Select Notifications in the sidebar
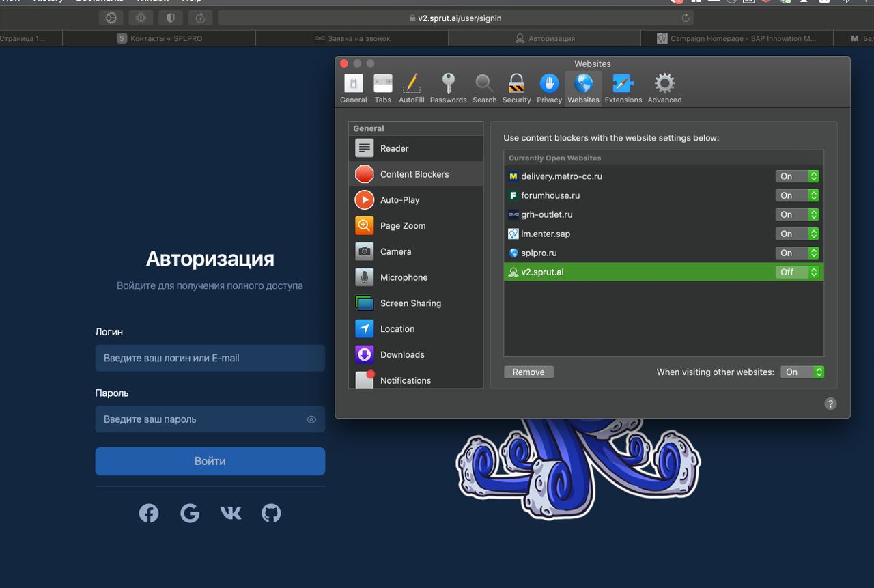 [416, 380]
